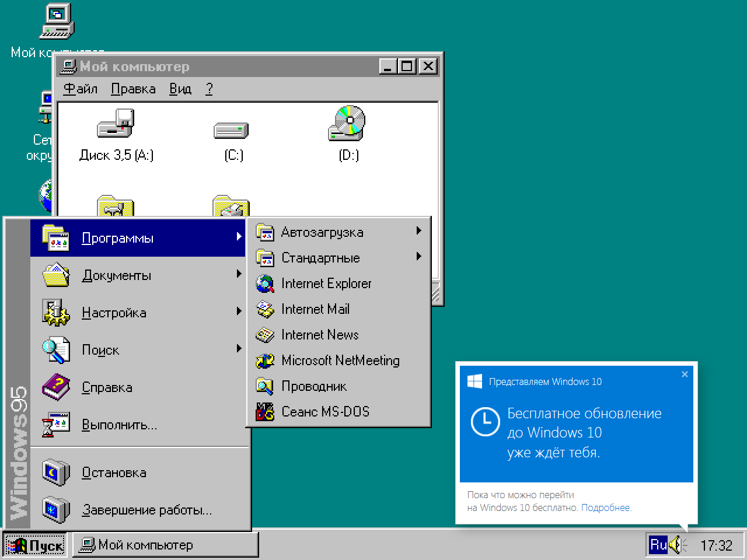
Task: Click the Проводник label
Action: 314,386
